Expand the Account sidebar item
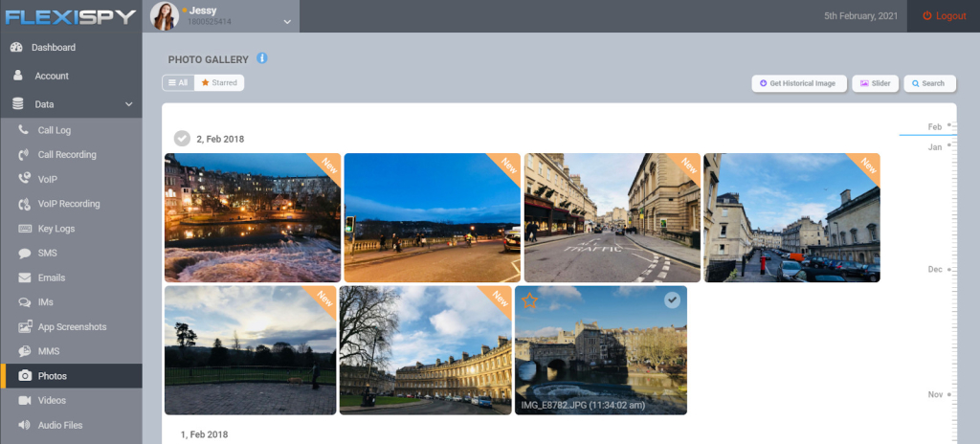 point(52,76)
